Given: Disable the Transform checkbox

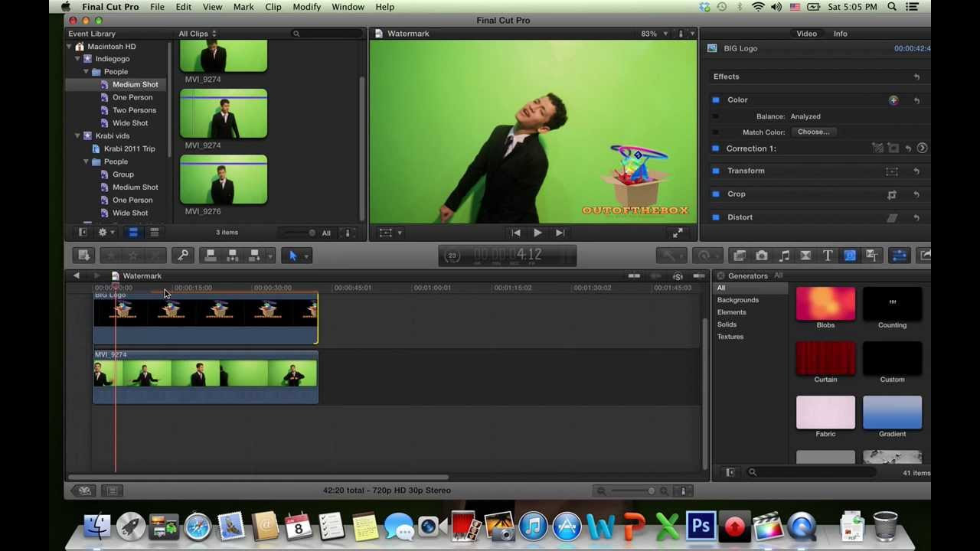Looking at the screenshot, I should [716, 171].
